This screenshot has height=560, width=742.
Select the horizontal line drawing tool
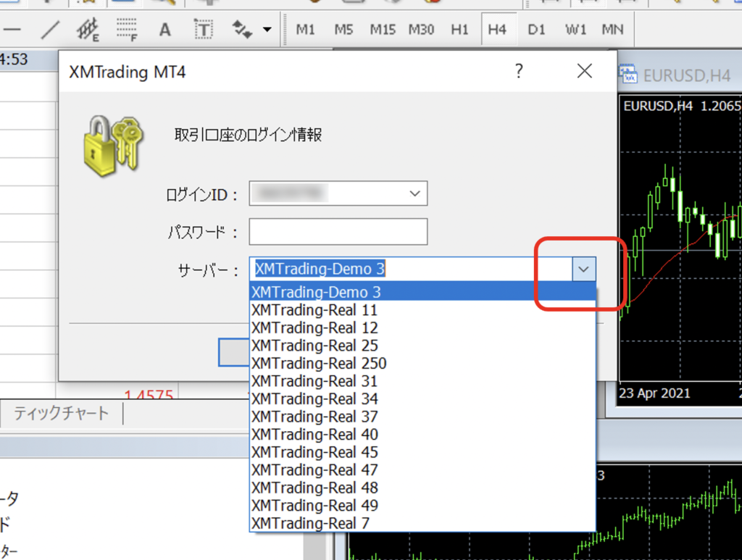pos(10,30)
